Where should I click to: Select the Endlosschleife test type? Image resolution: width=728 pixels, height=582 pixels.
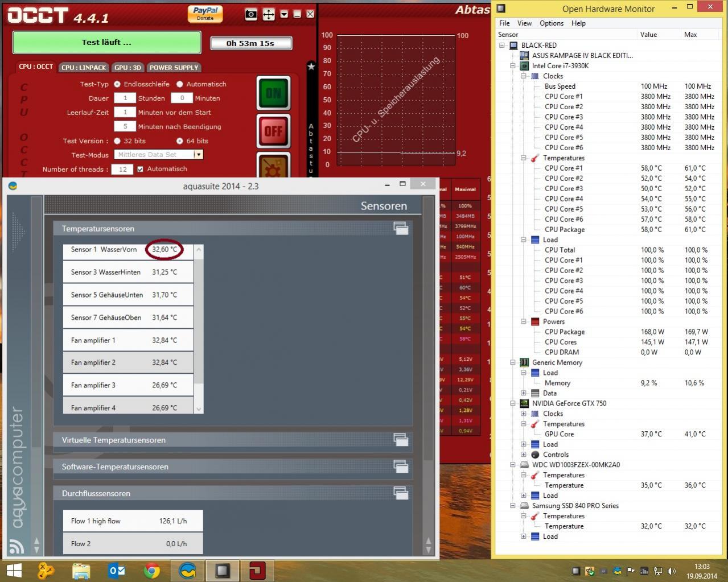[x=117, y=84]
